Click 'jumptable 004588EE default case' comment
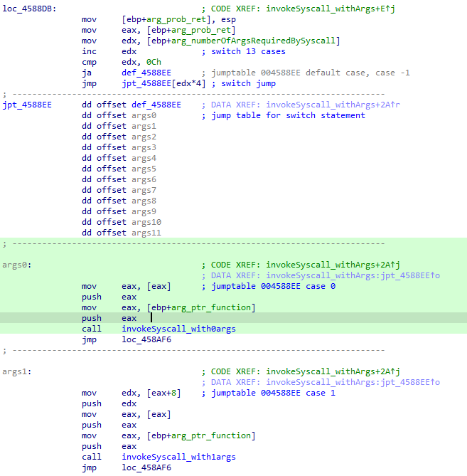Image resolution: width=467 pixels, height=476 pixels. 311,73
